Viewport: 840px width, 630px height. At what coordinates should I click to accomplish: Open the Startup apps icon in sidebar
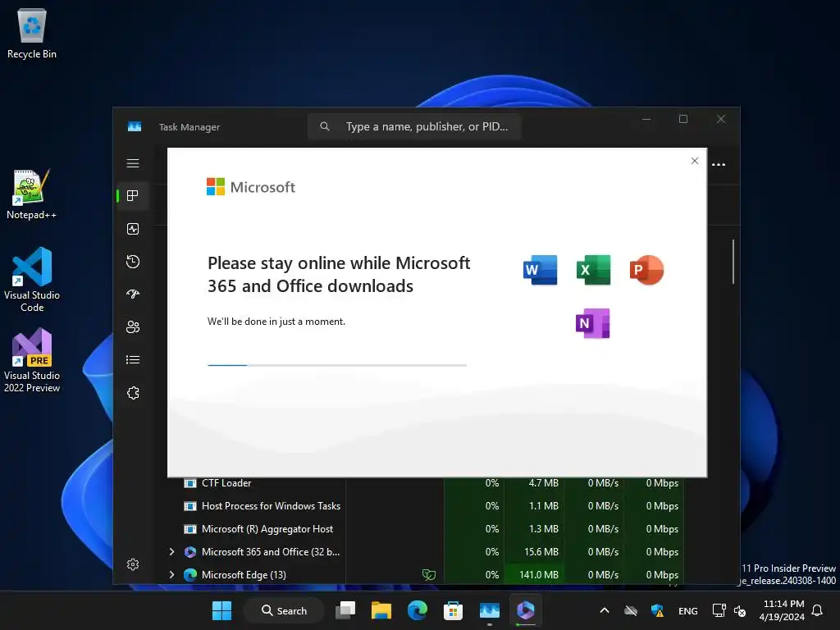click(133, 294)
